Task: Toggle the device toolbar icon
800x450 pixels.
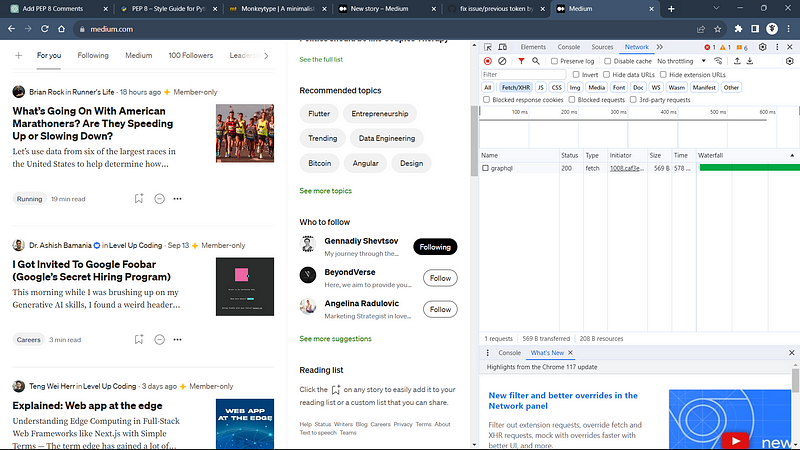Action: click(x=503, y=47)
